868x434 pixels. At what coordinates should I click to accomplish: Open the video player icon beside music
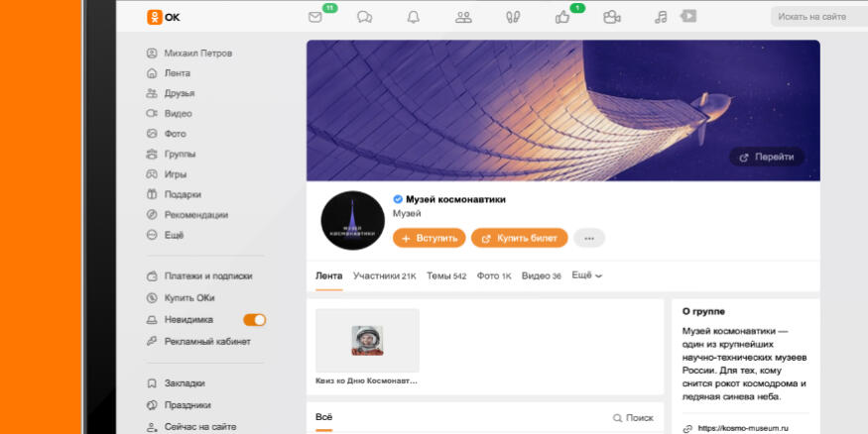[688, 16]
